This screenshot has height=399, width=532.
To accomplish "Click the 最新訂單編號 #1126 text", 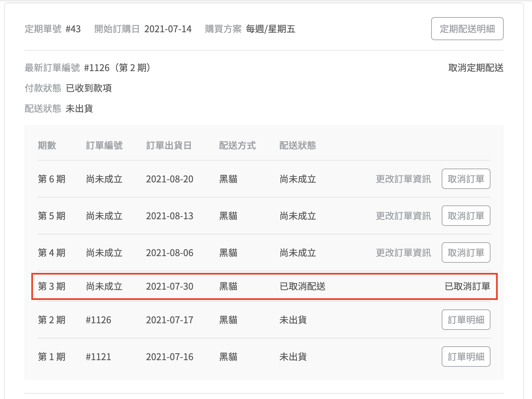I will point(97,68).
